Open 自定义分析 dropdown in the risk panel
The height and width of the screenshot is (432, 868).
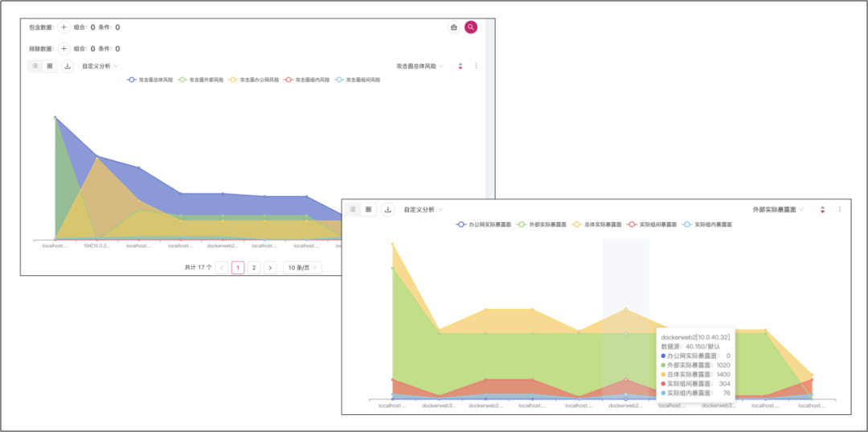pyautogui.click(x=100, y=66)
